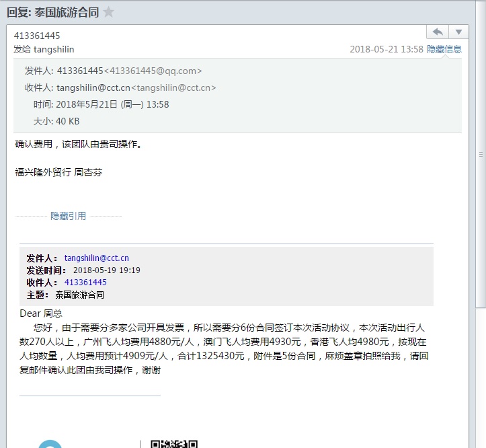The image size is (486, 448).
Task: Open the dropdown arrow beside reply
Action: coord(458,32)
